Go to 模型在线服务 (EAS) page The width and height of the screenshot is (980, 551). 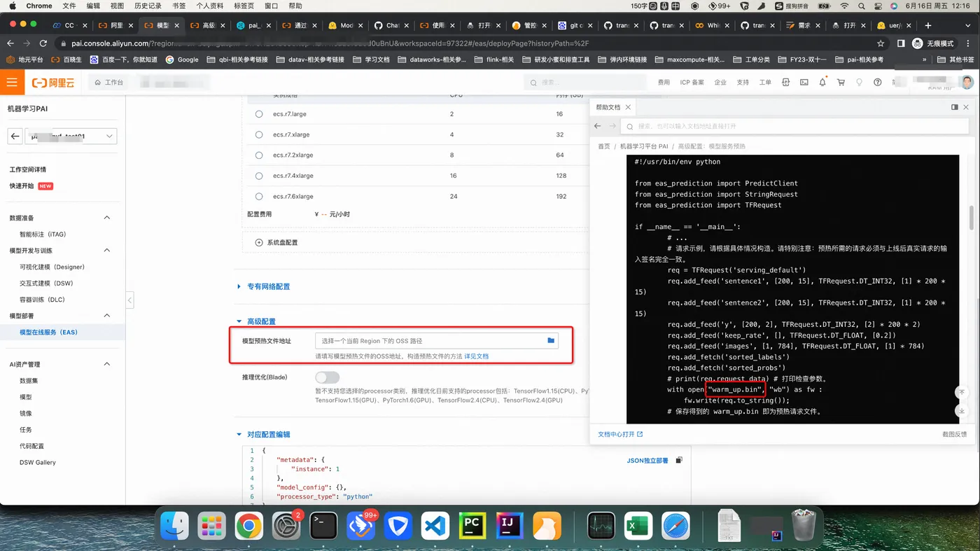click(48, 333)
